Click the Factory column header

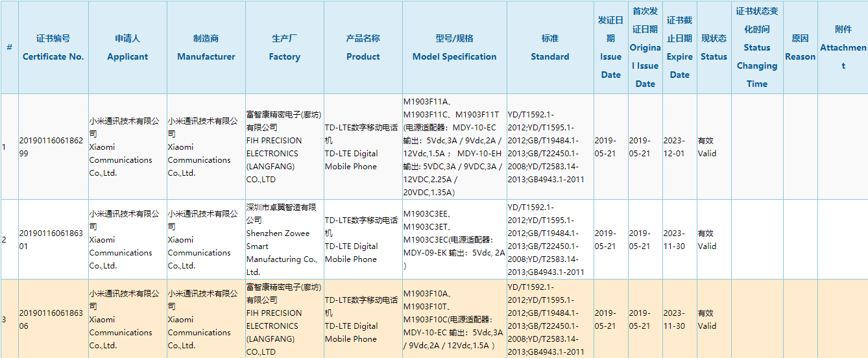284,47
